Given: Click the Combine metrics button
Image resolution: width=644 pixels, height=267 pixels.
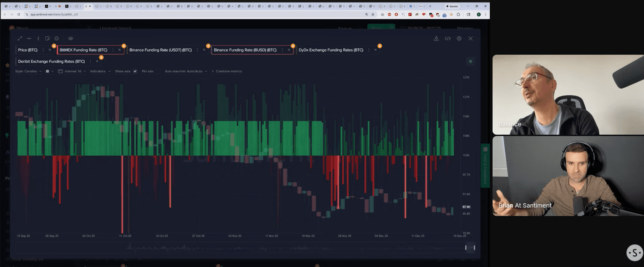Looking at the screenshot, I should pyautogui.click(x=226, y=72).
